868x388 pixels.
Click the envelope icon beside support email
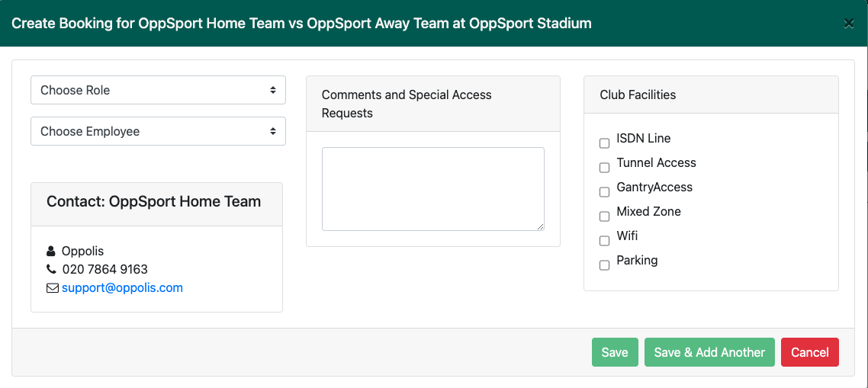[x=52, y=288]
